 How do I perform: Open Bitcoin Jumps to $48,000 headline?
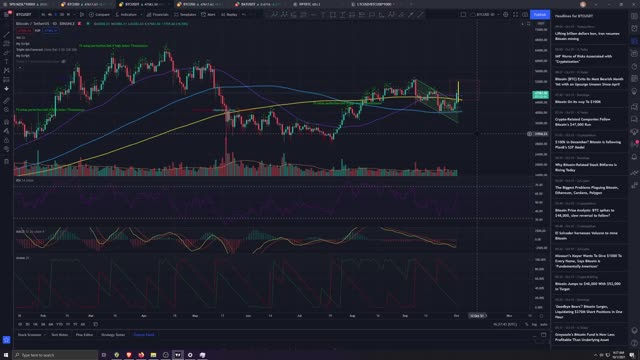pyautogui.click(x=588, y=286)
